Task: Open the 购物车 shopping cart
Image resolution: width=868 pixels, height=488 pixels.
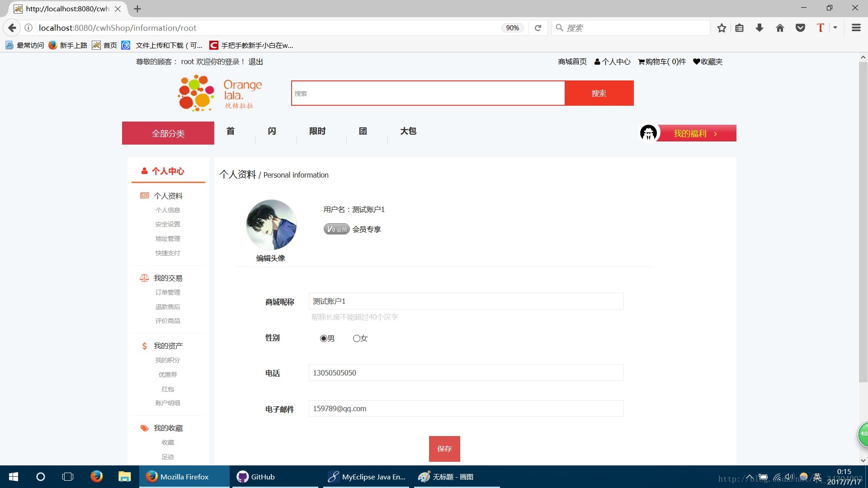Action: [662, 62]
